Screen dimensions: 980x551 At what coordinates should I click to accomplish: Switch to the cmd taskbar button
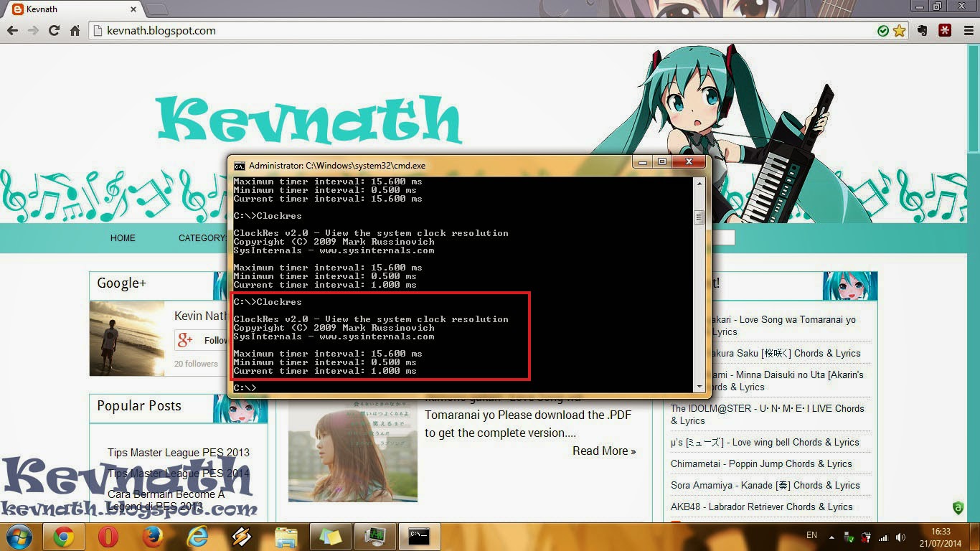(419, 537)
